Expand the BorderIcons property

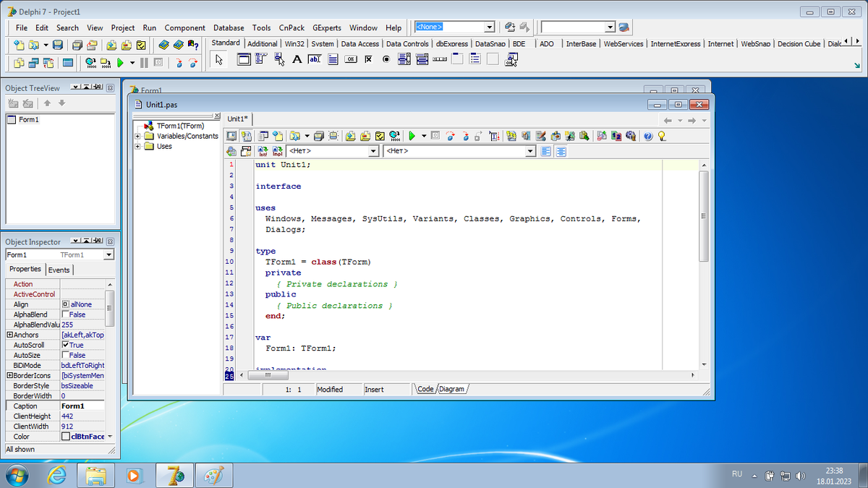[x=9, y=375]
